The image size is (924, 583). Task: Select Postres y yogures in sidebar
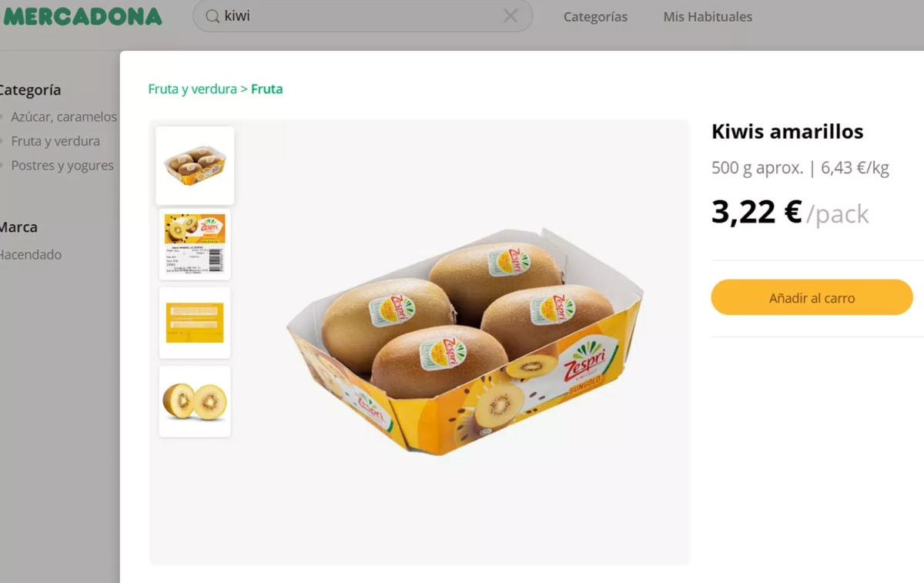click(x=62, y=166)
